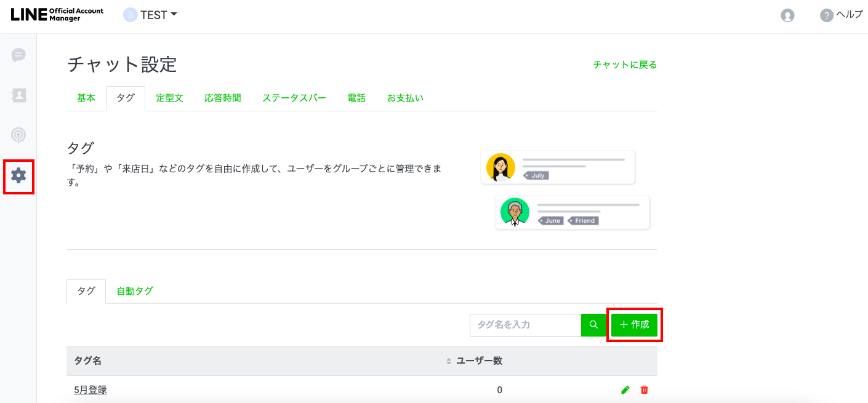Edit the 5月登録 tag with the pencil icon
Screen dimensions: 868x403
tap(625, 389)
